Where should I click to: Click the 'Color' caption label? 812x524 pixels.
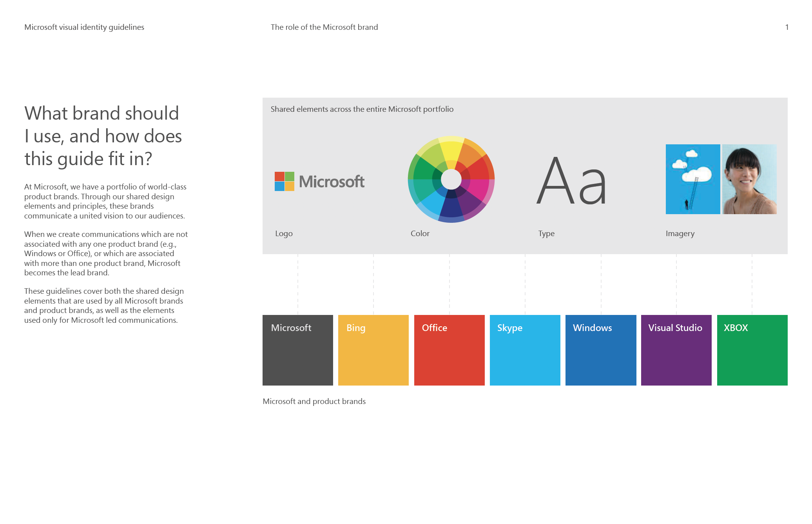[x=420, y=233]
